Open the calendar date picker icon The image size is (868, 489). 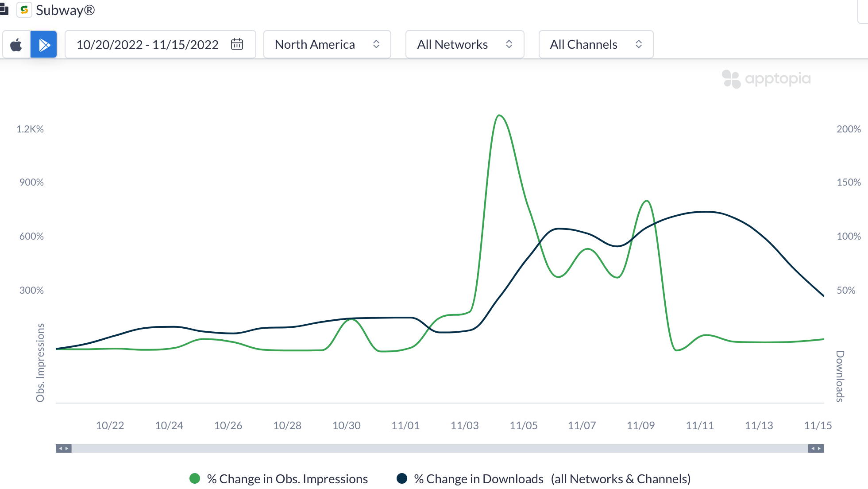(x=237, y=44)
